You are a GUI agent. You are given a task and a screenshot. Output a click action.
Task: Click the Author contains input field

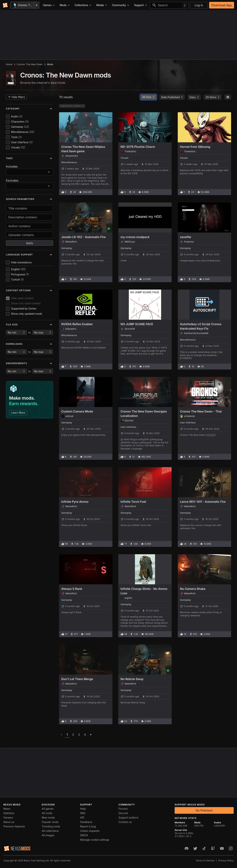[29, 226]
